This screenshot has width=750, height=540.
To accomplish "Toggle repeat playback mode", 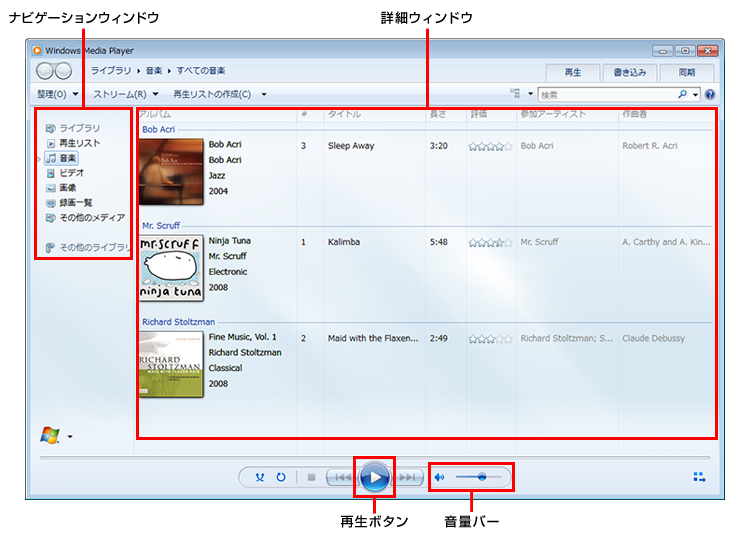I will (281, 477).
